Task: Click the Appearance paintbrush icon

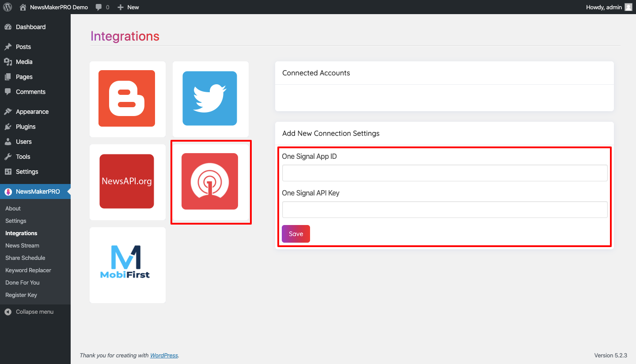Action: pos(8,112)
